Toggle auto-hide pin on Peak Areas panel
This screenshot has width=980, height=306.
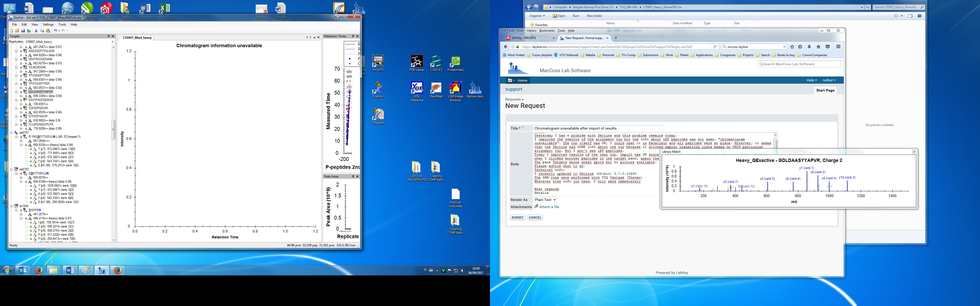click(353, 176)
